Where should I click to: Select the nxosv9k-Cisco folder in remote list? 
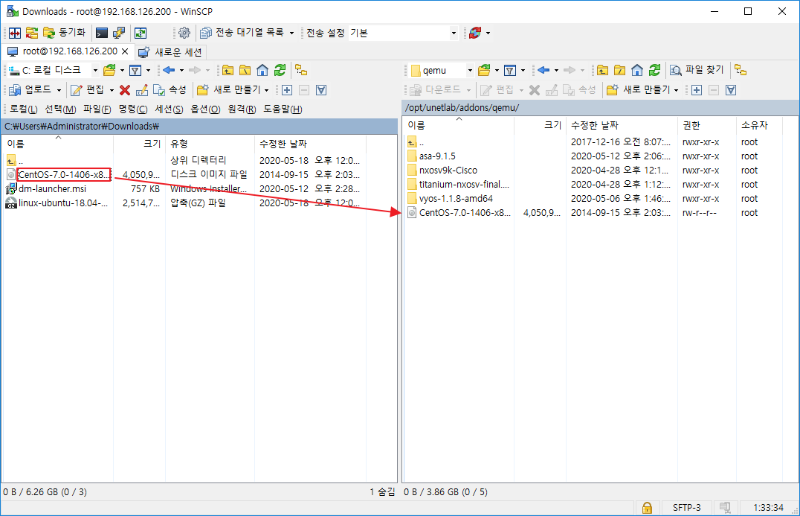tap(450, 170)
